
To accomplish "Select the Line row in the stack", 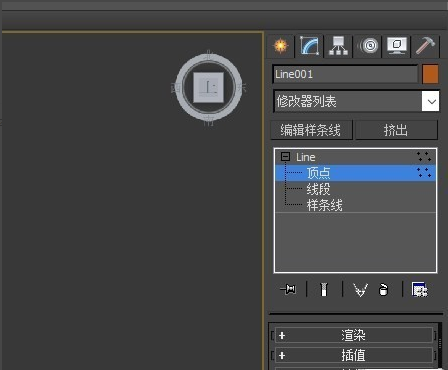I will tap(355, 157).
